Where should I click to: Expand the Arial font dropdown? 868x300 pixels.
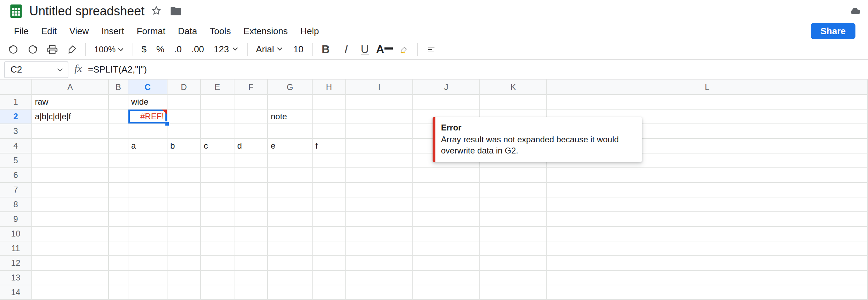point(269,50)
